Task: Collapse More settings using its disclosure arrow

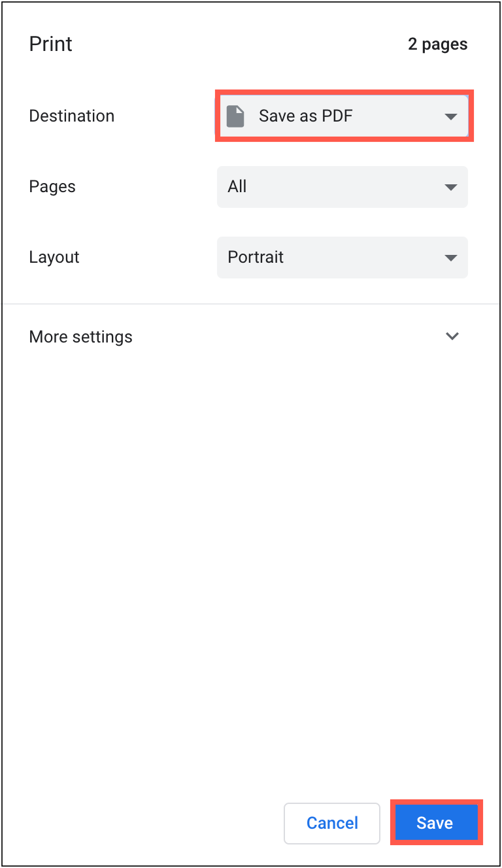Action: tap(452, 336)
